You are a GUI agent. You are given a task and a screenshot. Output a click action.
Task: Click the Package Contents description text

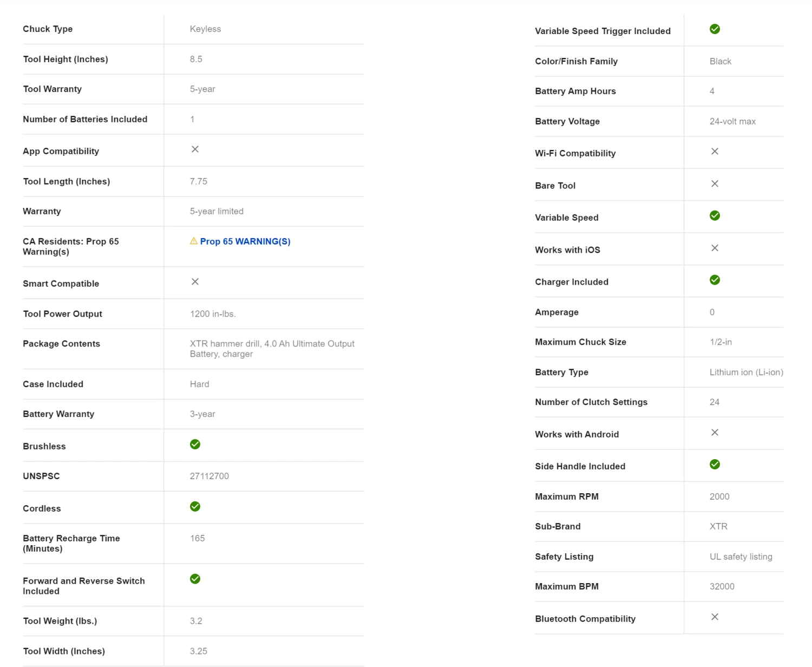272,349
